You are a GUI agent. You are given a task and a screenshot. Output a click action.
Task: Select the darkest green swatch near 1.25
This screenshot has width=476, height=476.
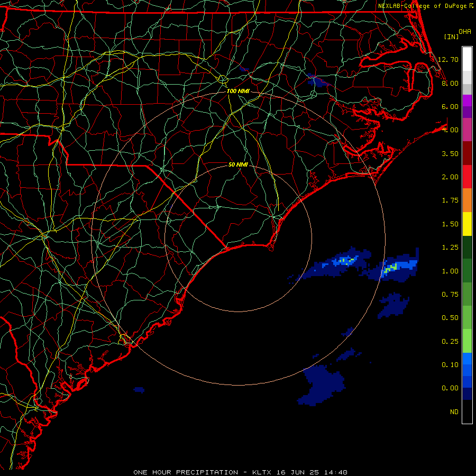[467, 247]
